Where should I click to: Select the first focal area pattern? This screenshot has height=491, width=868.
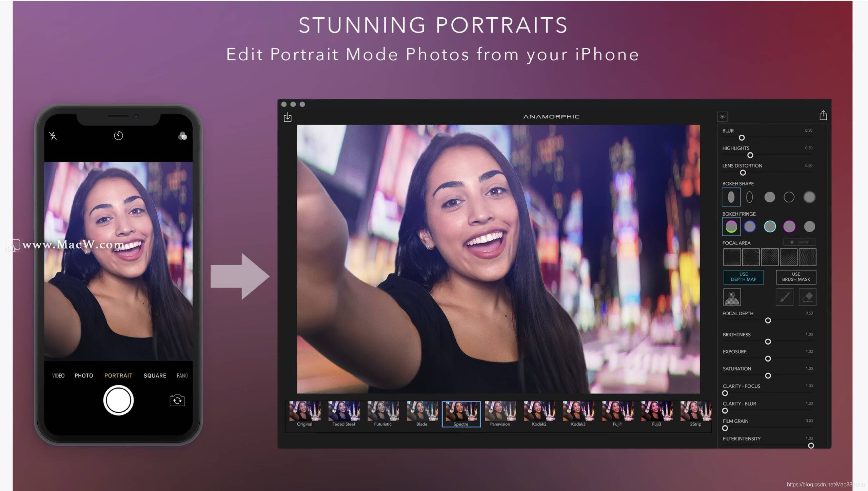[x=732, y=257]
